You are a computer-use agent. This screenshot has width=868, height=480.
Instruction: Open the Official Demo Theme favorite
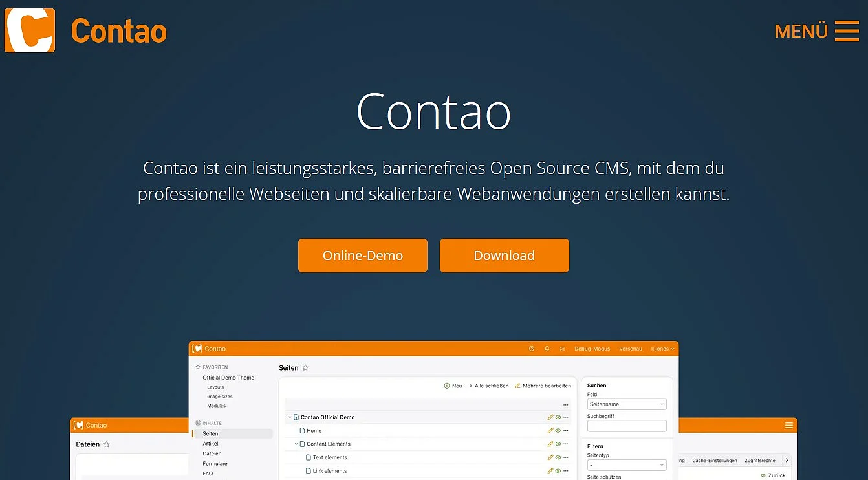[x=228, y=378]
